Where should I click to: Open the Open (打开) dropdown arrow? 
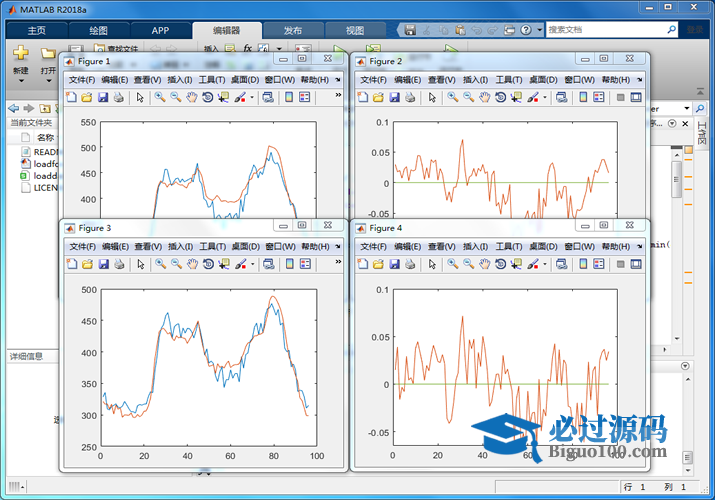pos(48,81)
